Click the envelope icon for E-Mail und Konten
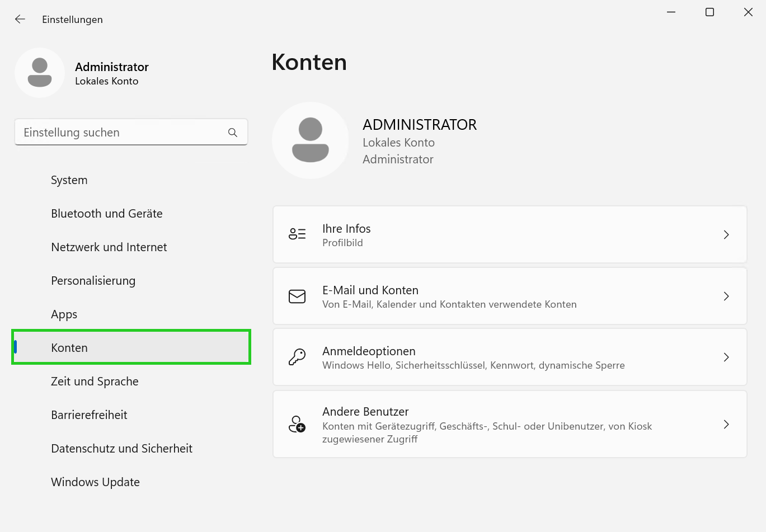766x532 pixels. pyautogui.click(x=297, y=296)
